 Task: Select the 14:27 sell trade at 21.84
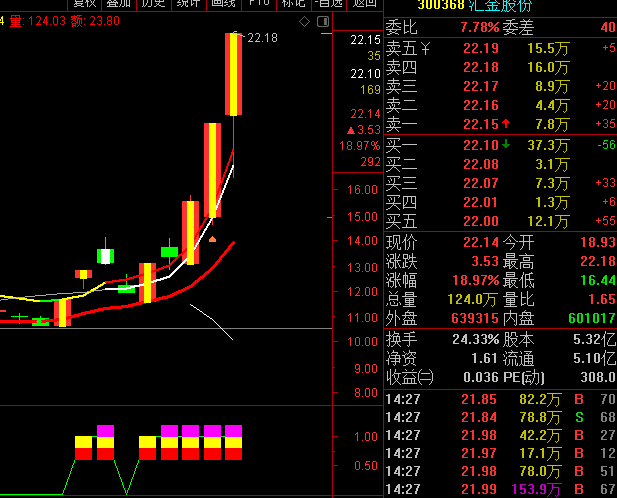click(x=501, y=417)
